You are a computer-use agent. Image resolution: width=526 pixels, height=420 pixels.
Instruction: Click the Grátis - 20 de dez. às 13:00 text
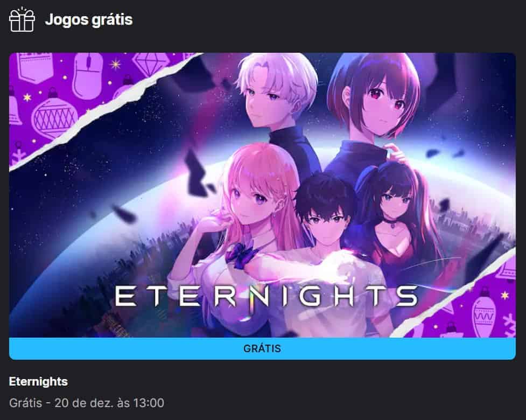[87, 403]
